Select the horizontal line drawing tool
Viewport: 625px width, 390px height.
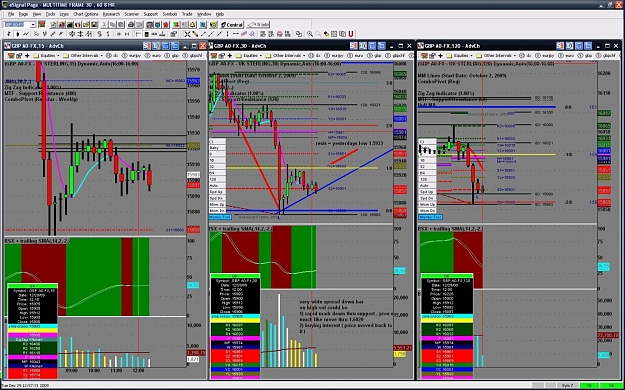point(236,34)
